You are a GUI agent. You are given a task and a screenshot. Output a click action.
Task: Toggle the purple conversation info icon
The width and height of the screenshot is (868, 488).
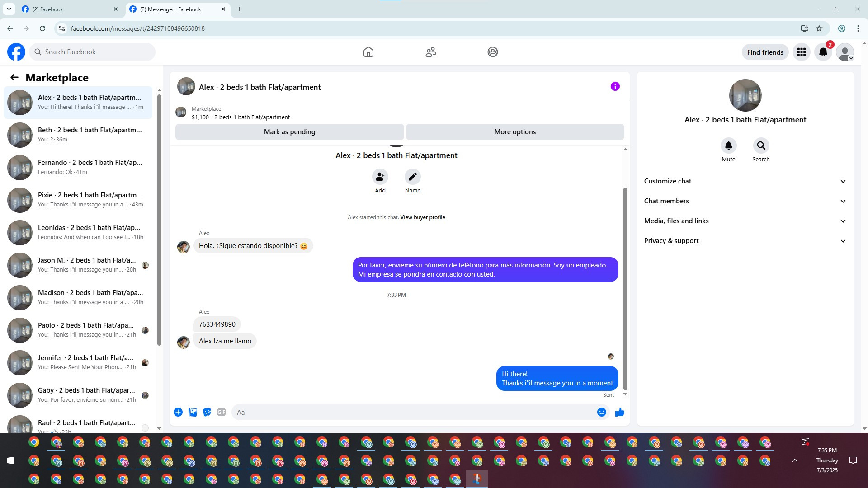(615, 86)
